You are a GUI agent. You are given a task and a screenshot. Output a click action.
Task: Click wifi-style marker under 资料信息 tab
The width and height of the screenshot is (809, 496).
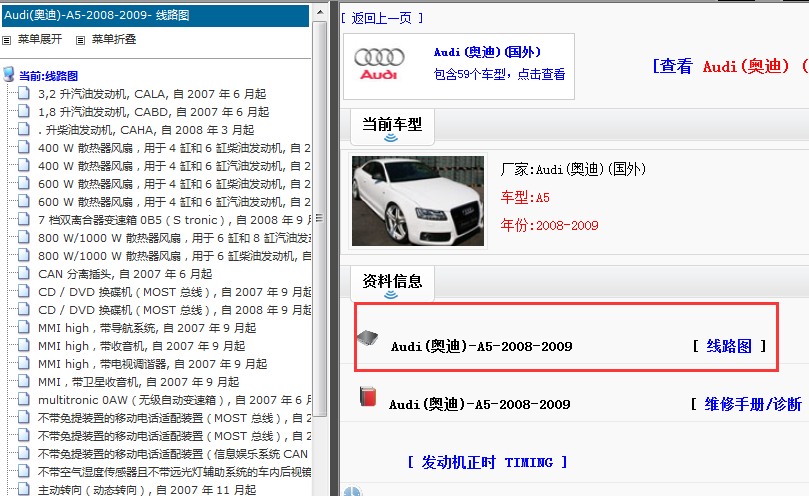[391, 295]
